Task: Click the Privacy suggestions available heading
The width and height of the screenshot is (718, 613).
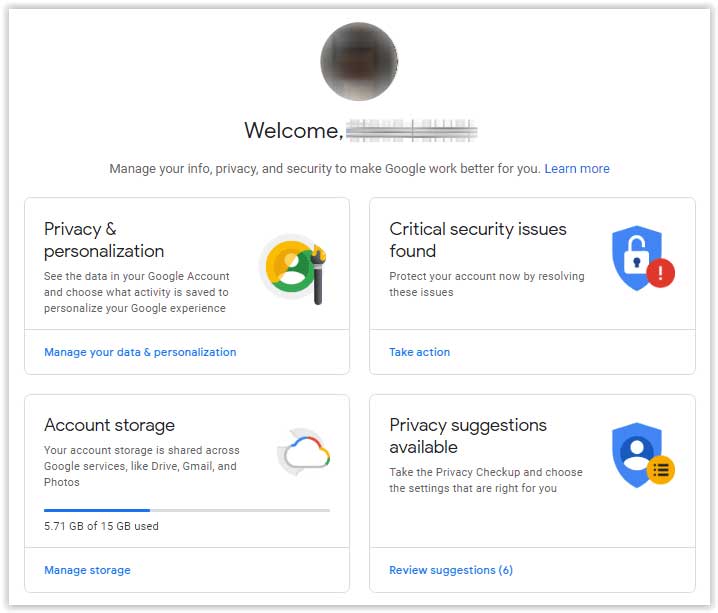Action: click(x=468, y=436)
